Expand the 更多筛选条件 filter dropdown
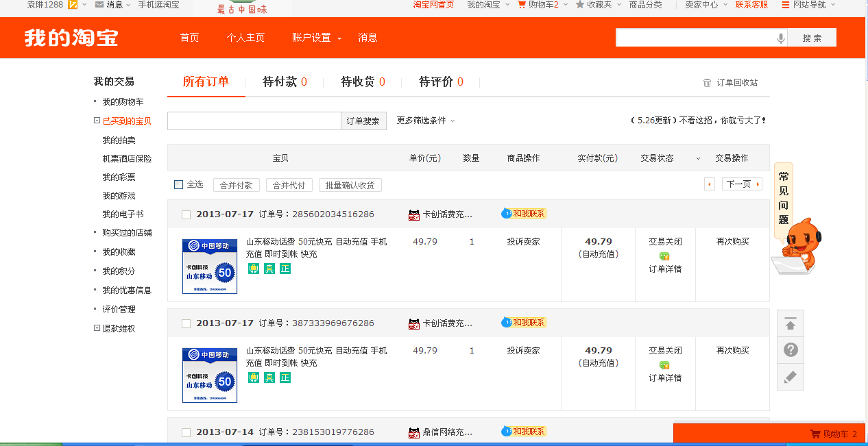This screenshot has height=446, width=868. point(425,121)
